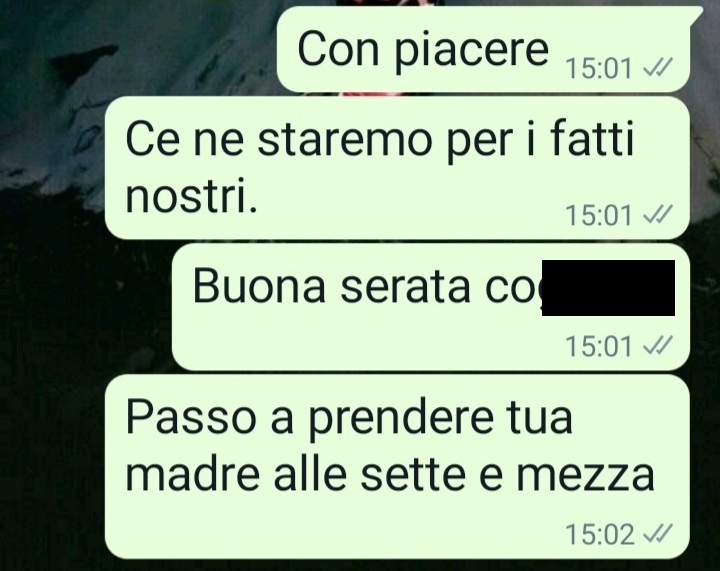Tap the 15:01 timestamp on 'Buona serata' bubble

coord(599,347)
